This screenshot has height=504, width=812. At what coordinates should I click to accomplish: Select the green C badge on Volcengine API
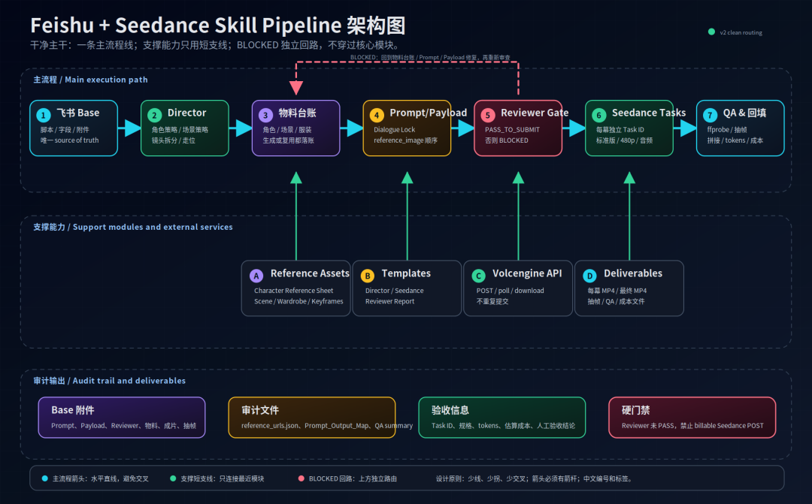pyautogui.click(x=478, y=276)
